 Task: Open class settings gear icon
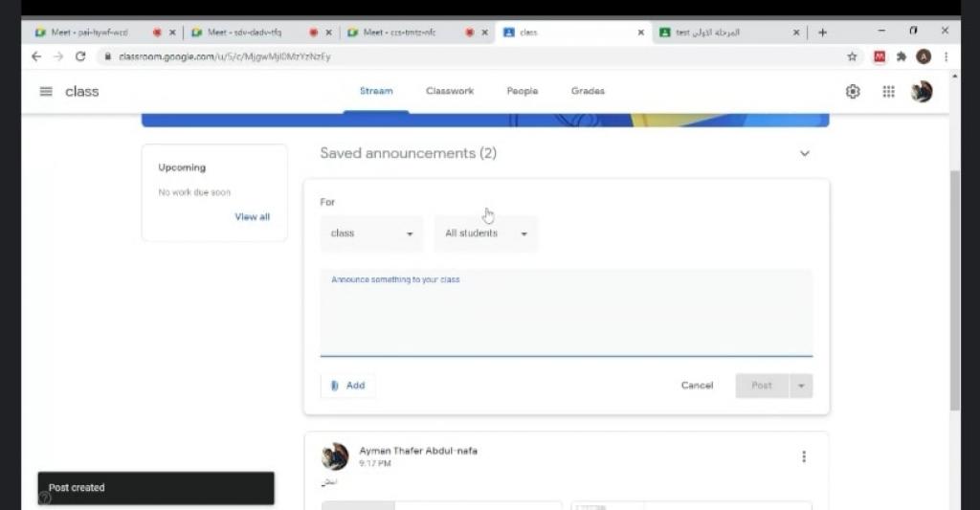[853, 92]
